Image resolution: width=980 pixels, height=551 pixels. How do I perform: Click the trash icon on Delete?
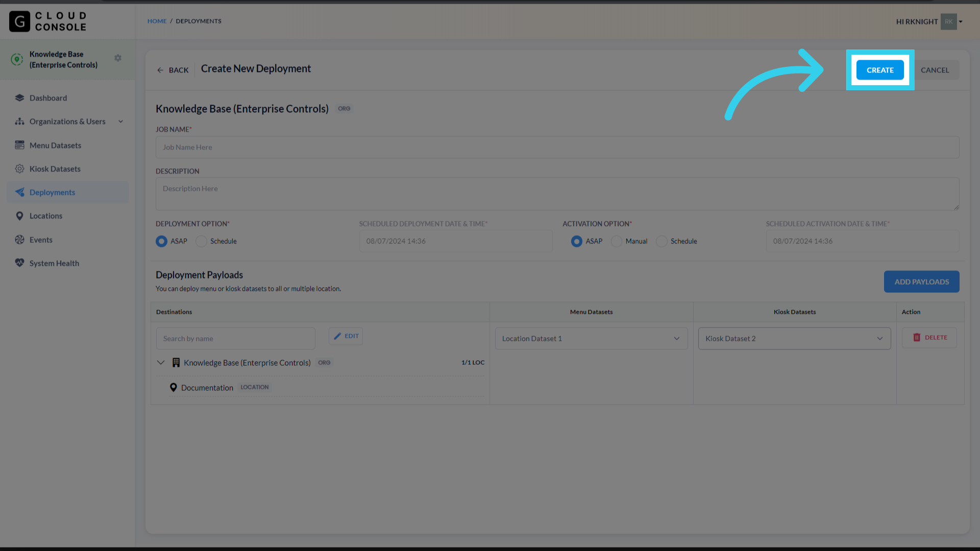tap(917, 338)
